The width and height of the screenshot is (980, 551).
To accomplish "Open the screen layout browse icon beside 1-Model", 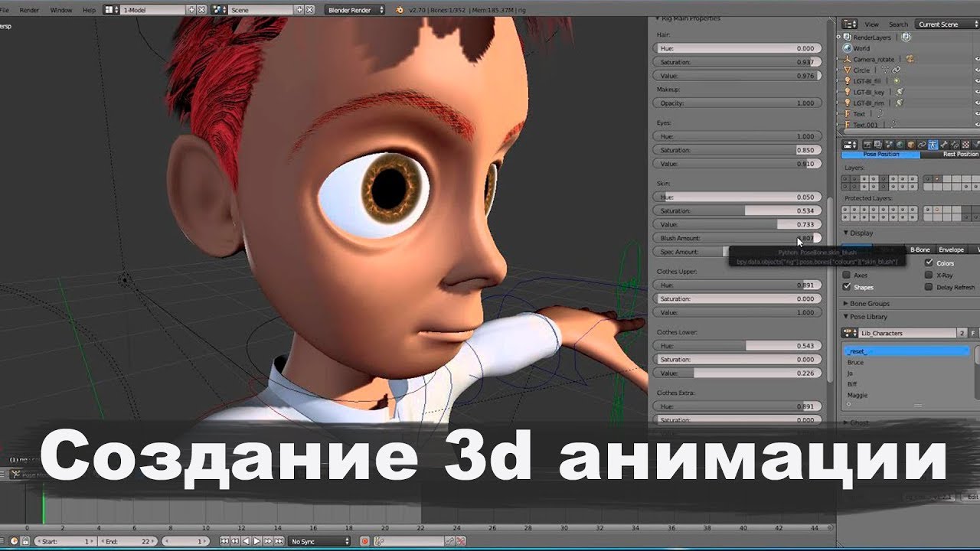I will click(112, 10).
